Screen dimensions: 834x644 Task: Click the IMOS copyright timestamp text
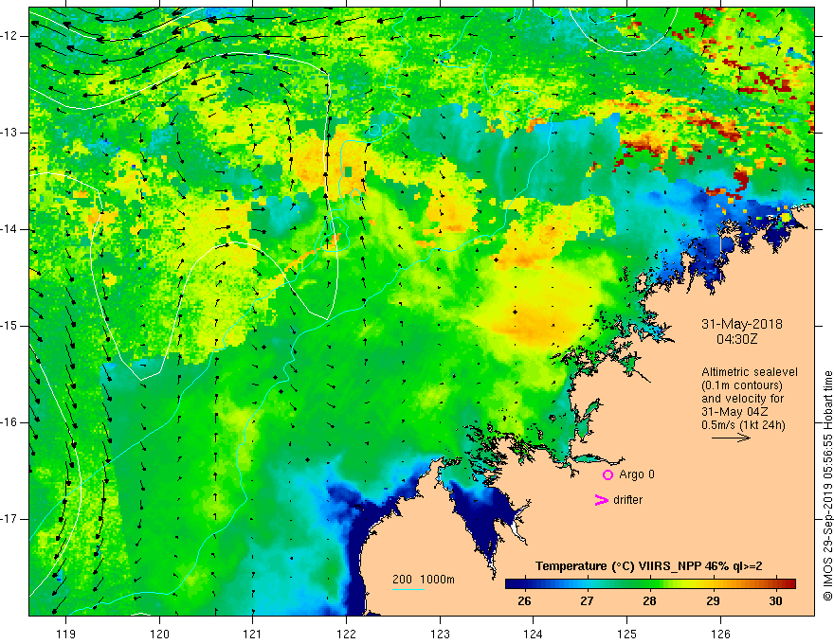point(827,486)
